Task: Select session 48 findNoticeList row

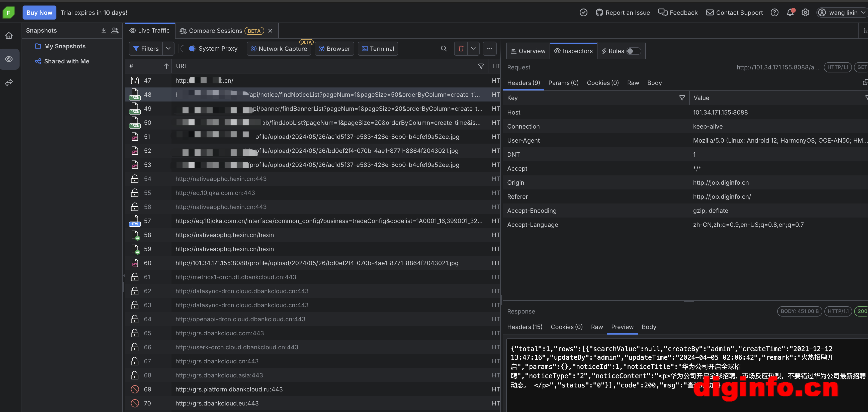Action: 313,95
